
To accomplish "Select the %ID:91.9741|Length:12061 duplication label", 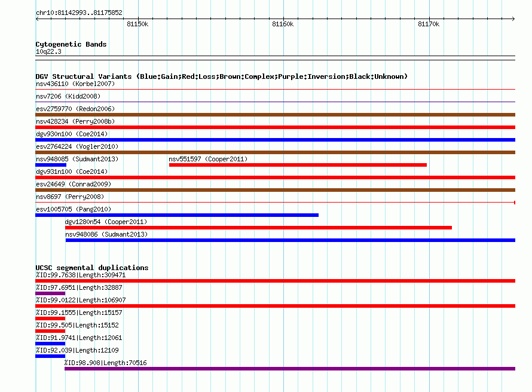I will pyautogui.click(x=79, y=338).
